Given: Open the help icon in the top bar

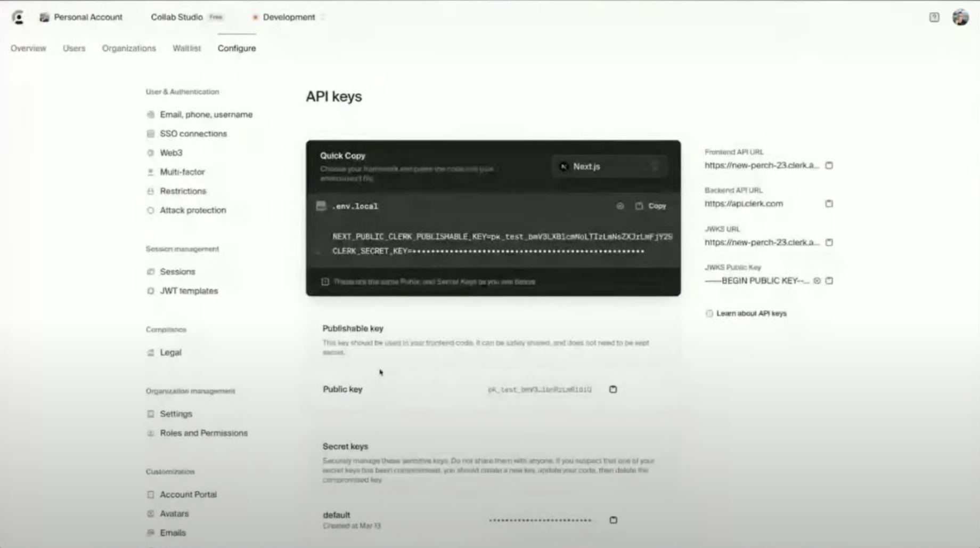Looking at the screenshot, I should 933,18.
